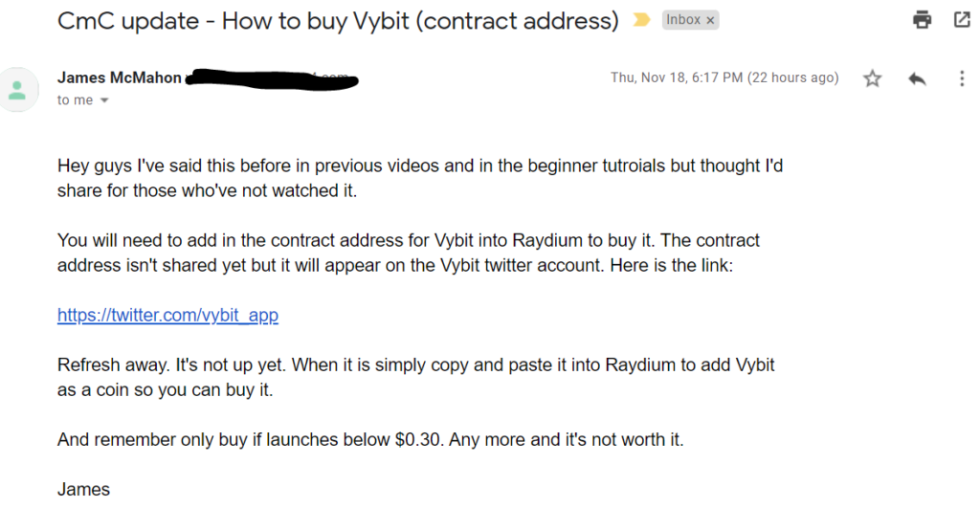The height and width of the screenshot is (508, 980).
Task: Toggle the yellow importance marker
Action: click(641, 20)
